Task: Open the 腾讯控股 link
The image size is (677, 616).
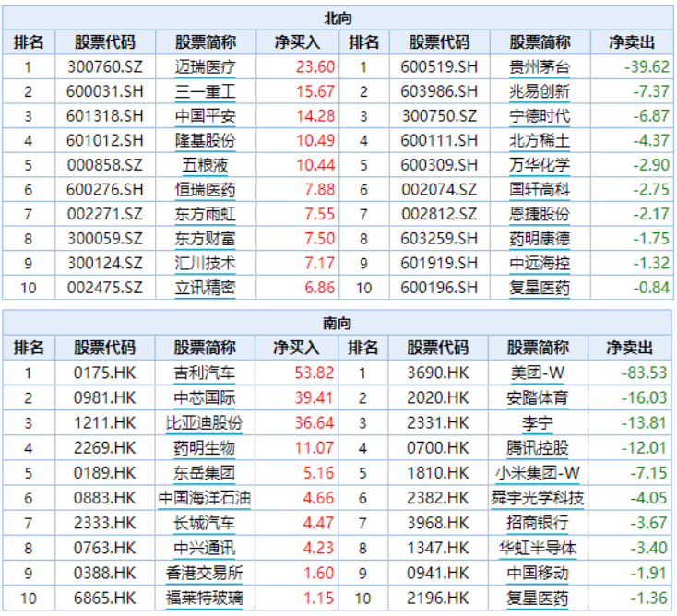Action: (x=538, y=448)
